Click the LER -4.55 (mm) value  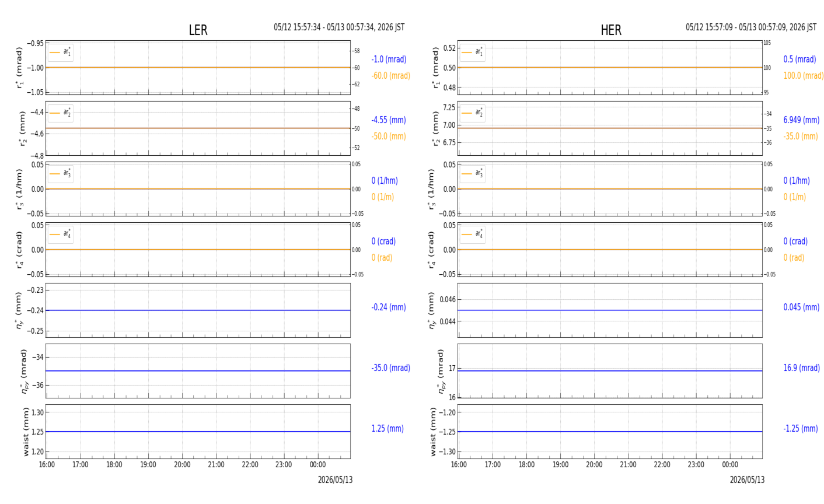click(389, 120)
